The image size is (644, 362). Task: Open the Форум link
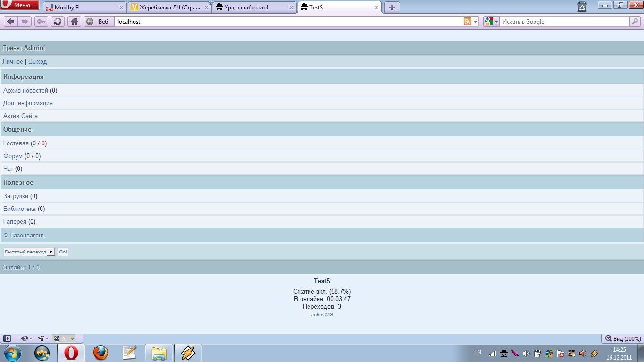click(13, 156)
